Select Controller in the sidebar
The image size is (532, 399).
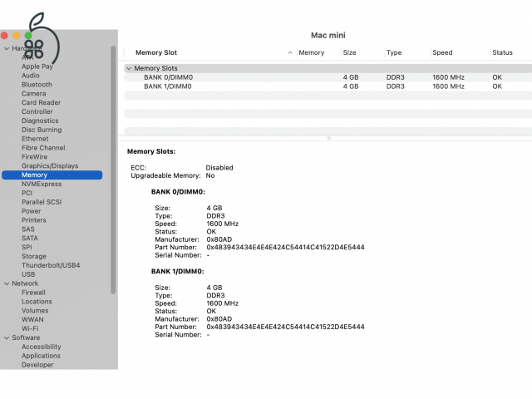pos(37,111)
